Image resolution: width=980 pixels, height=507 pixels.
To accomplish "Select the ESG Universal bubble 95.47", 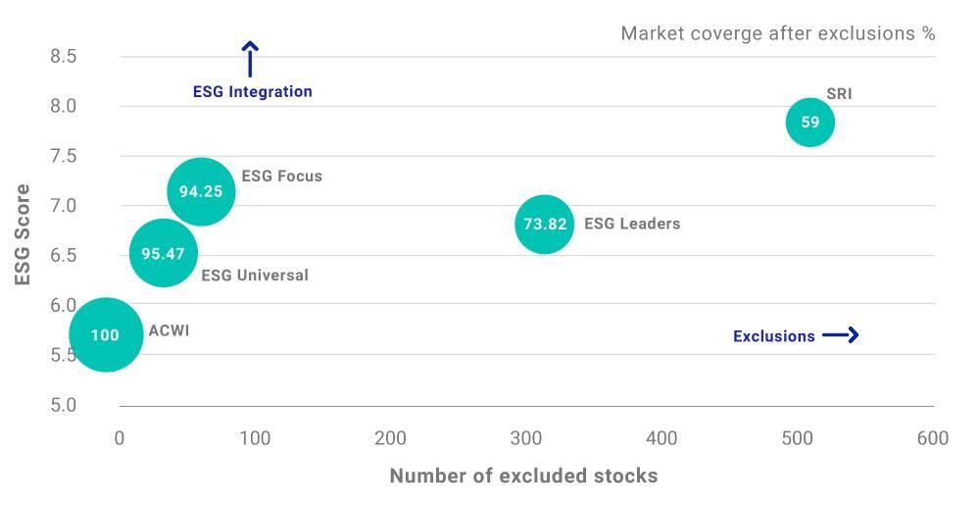I will (x=163, y=253).
